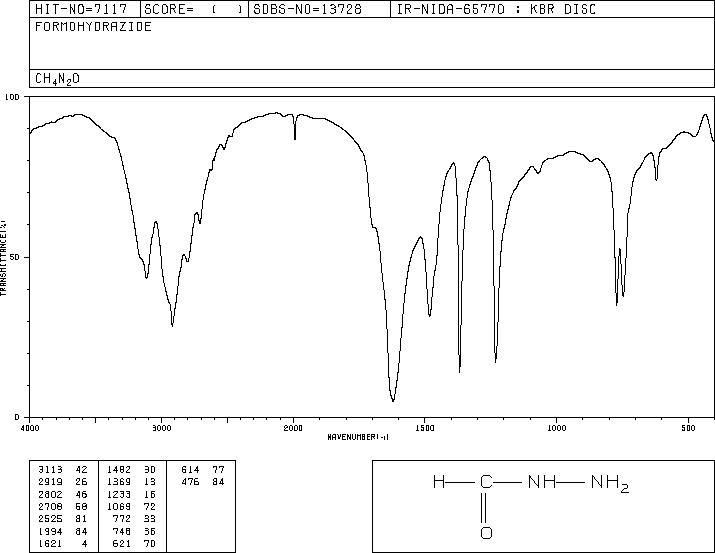The image size is (715, 553).
Task: Click the TRANSMITTANCE y-axis title
Action: click(x=3, y=258)
